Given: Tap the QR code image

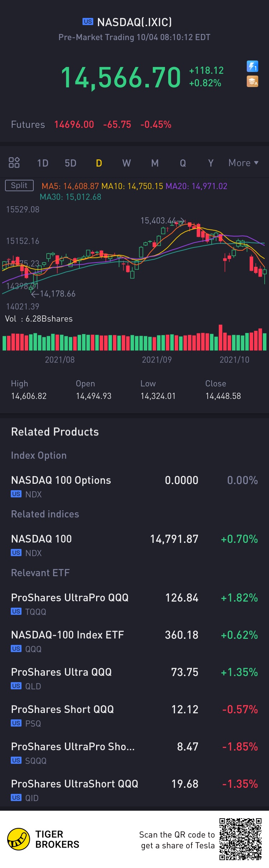Looking at the screenshot, I should pyautogui.click(x=240, y=839).
